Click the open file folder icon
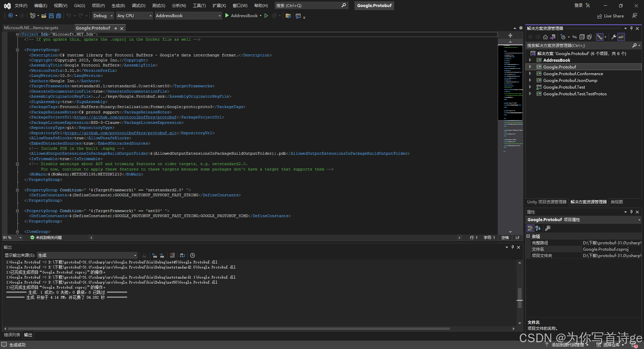Image resolution: width=644 pixels, height=349 pixels. (44, 15)
